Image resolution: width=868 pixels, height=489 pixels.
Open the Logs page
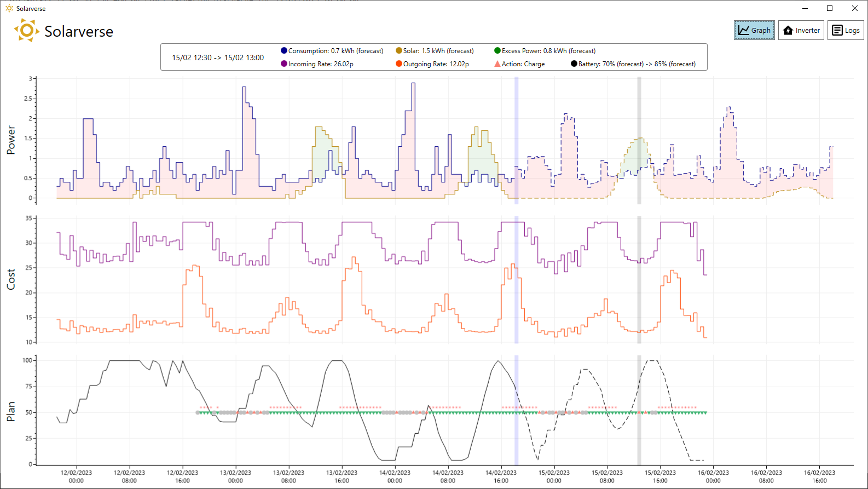click(x=846, y=30)
